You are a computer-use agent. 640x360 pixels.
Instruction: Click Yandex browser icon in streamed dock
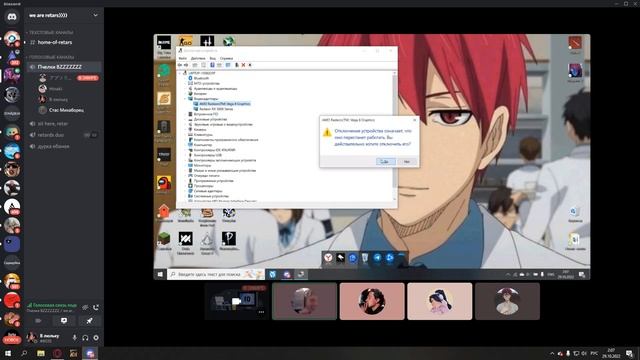[x=328, y=258]
